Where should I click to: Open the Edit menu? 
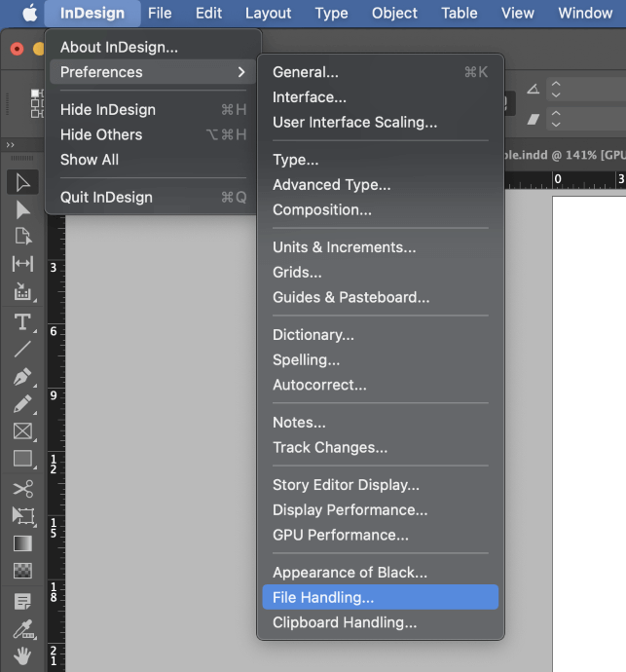[x=208, y=14]
